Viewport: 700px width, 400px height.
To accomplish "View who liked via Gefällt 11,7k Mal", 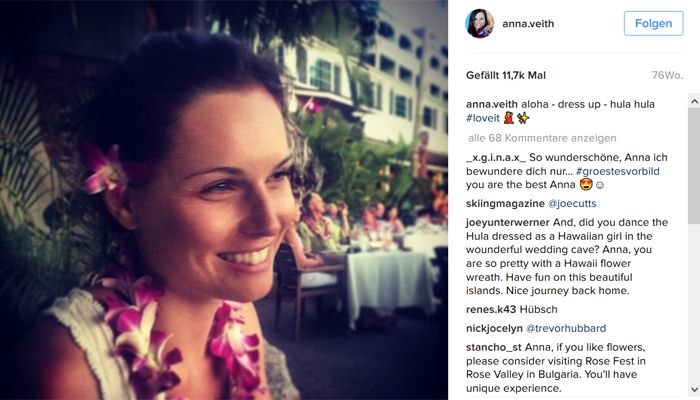I will click(x=506, y=75).
